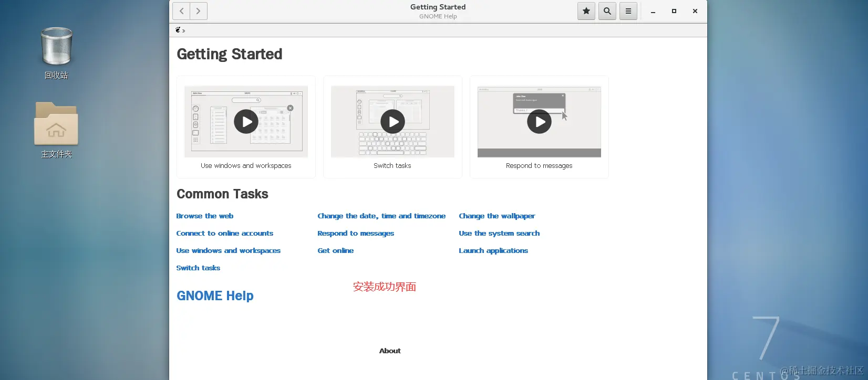Screen dimensions: 868x380
Task: Open Change the date, time and timezone
Action: [x=381, y=216]
